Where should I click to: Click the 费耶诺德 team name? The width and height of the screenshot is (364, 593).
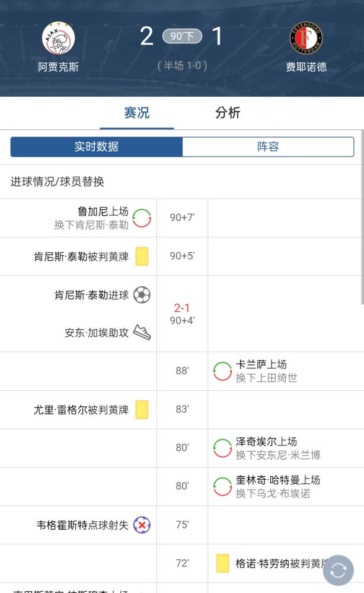[x=306, y=67]
